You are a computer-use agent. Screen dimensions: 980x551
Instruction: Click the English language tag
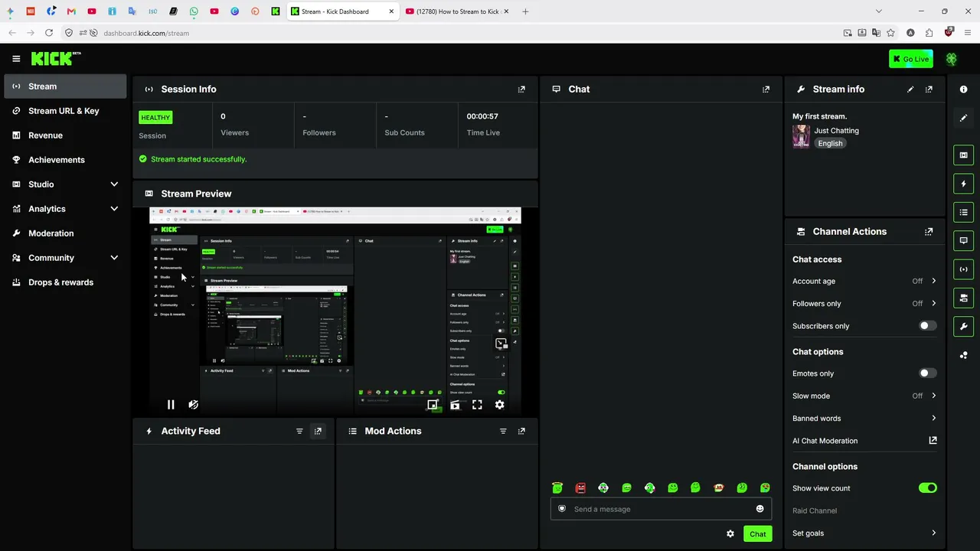click(830, 143)
